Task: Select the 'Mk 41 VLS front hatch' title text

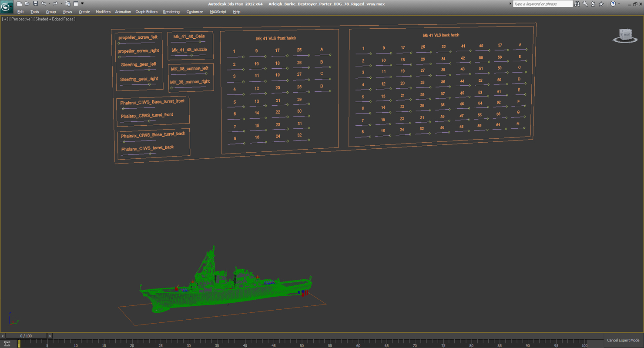Action: (x=276, y=38)
